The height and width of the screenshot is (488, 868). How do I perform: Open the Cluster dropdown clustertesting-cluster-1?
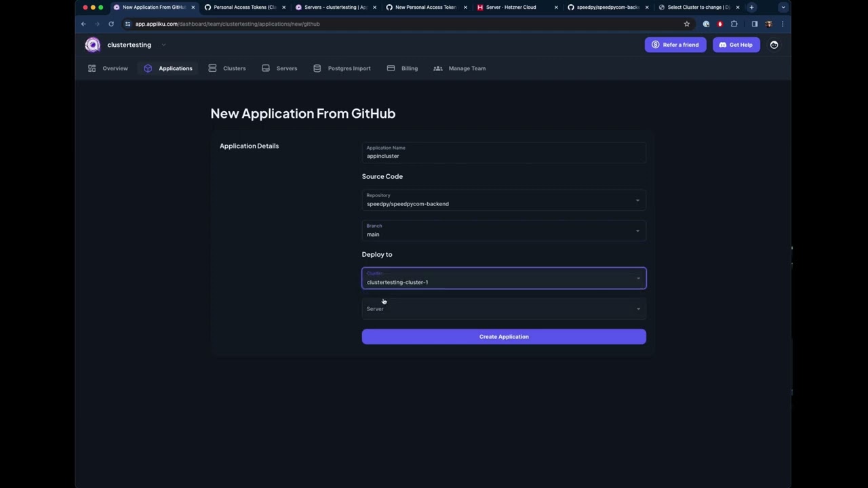[x=504, y=279]
